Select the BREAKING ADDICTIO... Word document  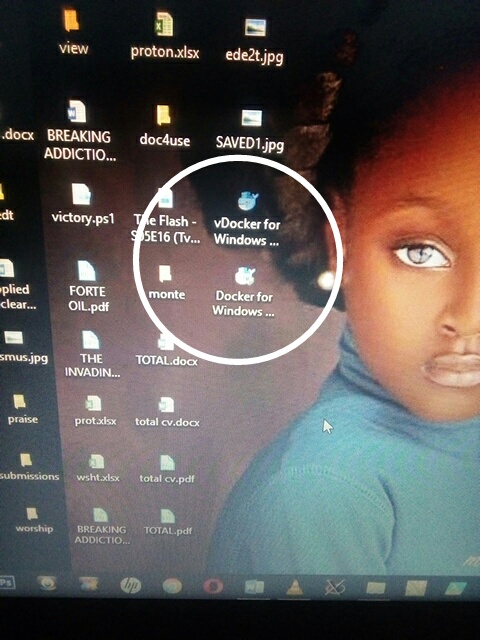coord(79,131)
